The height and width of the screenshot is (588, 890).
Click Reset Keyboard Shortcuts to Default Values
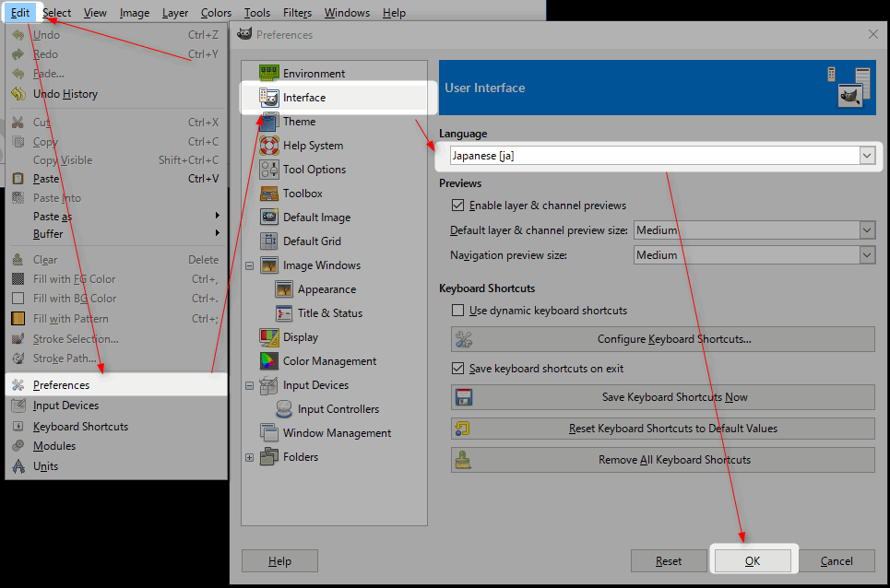663,429
